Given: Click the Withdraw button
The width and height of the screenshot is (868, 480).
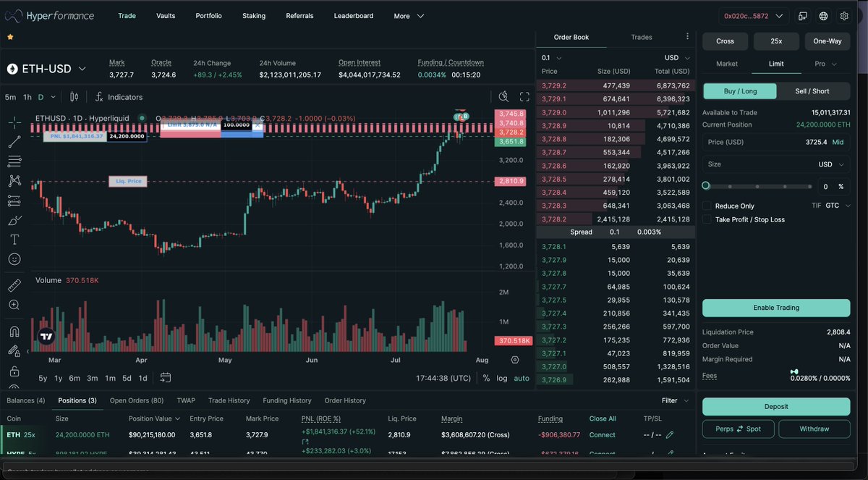Looking at the screenshot, I should (x=814, y=429).
